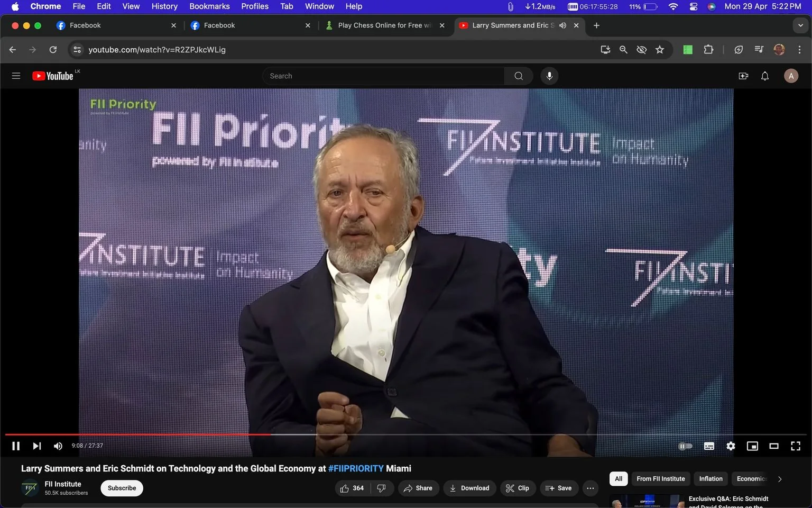The height and width of the screenshot is (508, 812).
Task: Open zoom magnifier in address bar
Action: 623,49
